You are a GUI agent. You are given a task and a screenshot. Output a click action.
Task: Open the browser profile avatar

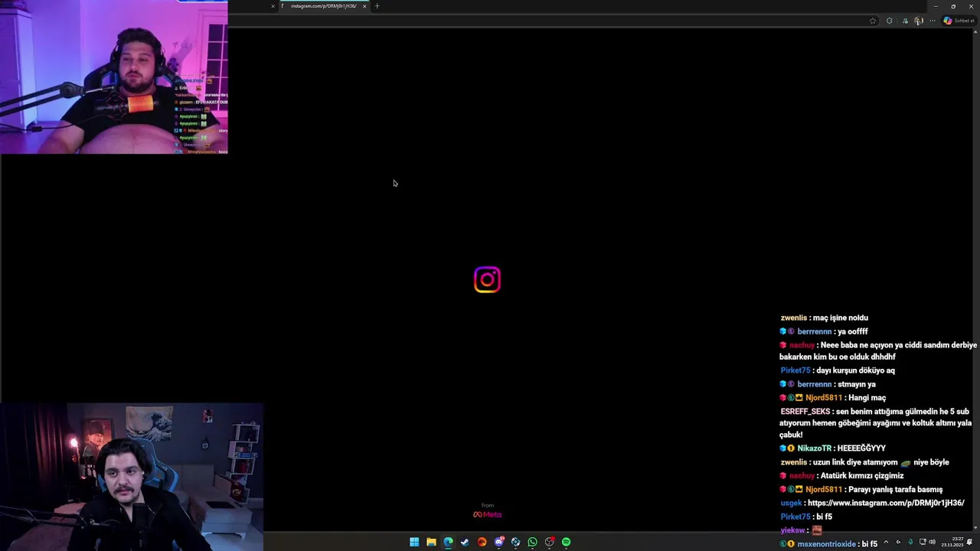click(x=919, y=21)
